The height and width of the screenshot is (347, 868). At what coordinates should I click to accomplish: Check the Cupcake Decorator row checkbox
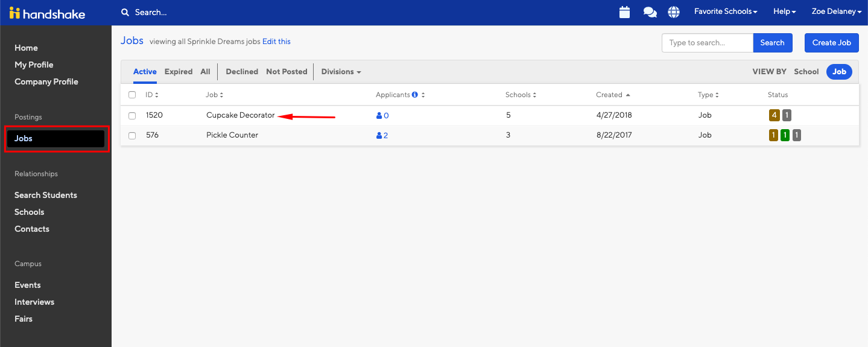tap(132, 115)
